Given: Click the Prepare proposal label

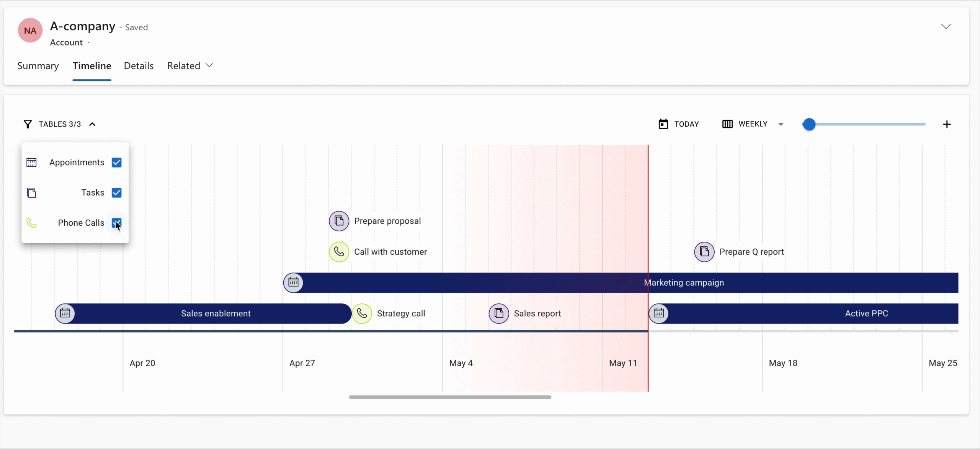Looking at the screenshot, I should (x=387, y=221).
